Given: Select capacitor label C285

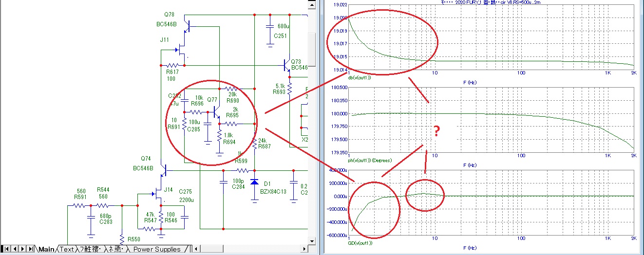Looking at the screenshot, I should click(195, 128).
